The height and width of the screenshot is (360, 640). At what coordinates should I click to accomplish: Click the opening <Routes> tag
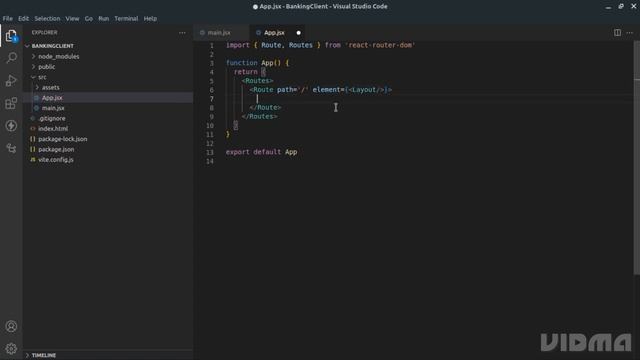pyautogui.click(x=258, y=81)
